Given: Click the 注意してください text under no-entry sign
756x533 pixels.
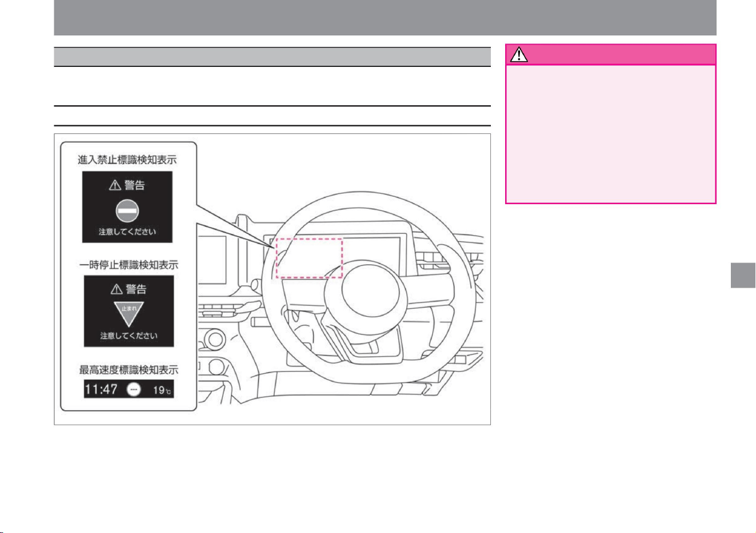Looking at the screenshot, I should tap(127, 232).
